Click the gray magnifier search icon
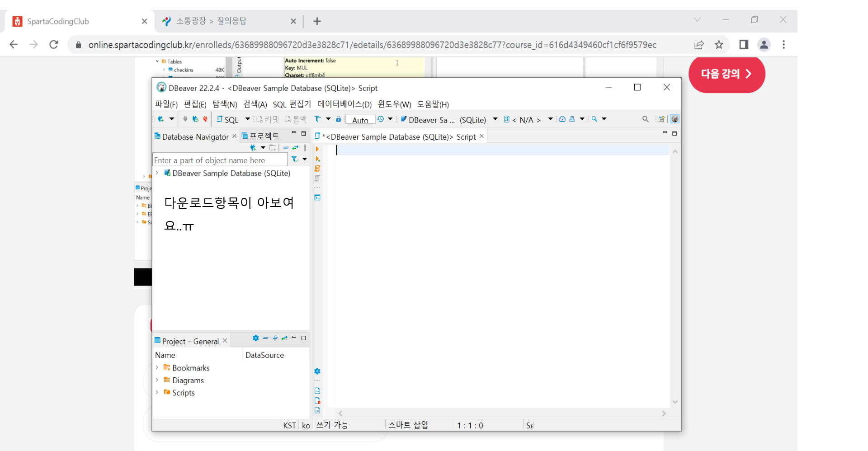The height and width of the screenshot is (451, 868). (x=645, y=119)
